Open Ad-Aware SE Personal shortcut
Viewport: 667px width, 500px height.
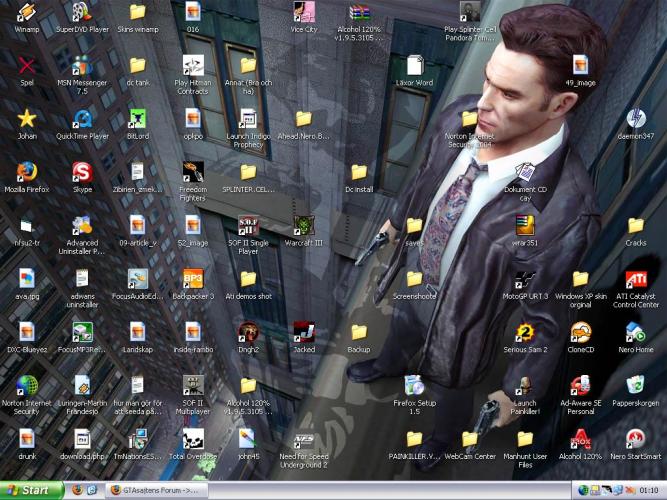tap(580, 386)
